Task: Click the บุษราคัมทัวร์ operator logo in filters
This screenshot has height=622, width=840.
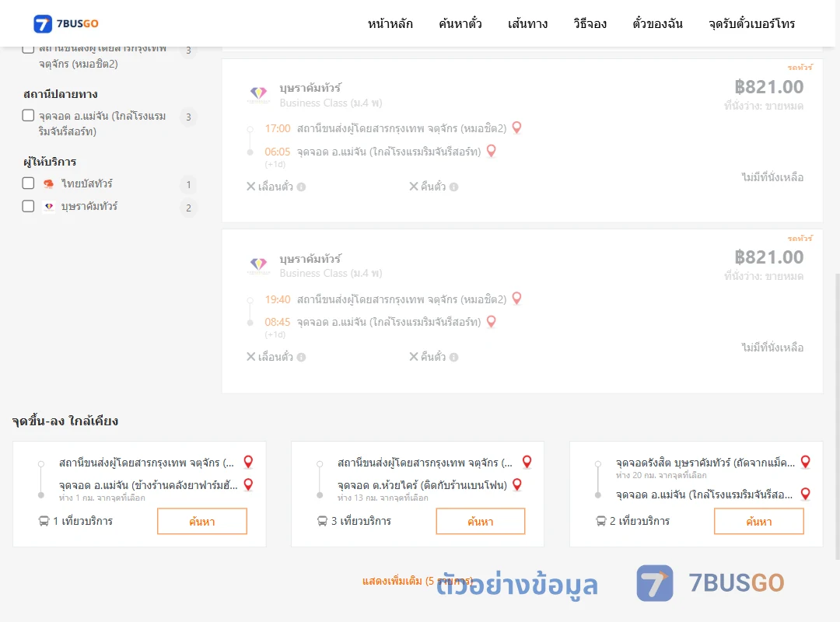Action: [x=49, y=206]
